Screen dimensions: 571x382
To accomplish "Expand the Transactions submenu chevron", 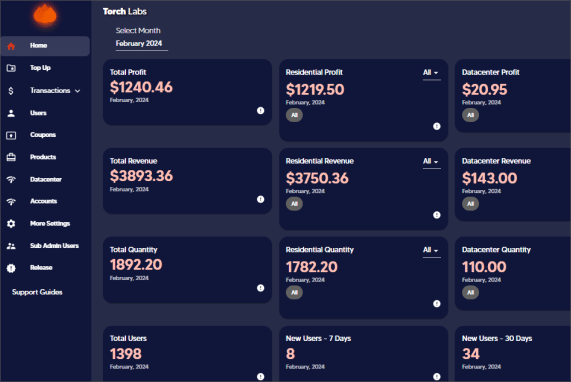I will pos(78,91).
